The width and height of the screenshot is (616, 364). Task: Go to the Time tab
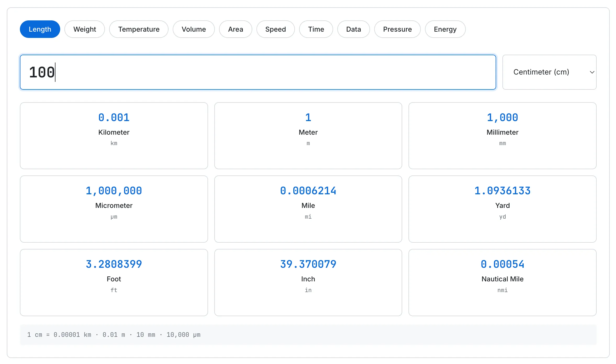pos(316,29)
